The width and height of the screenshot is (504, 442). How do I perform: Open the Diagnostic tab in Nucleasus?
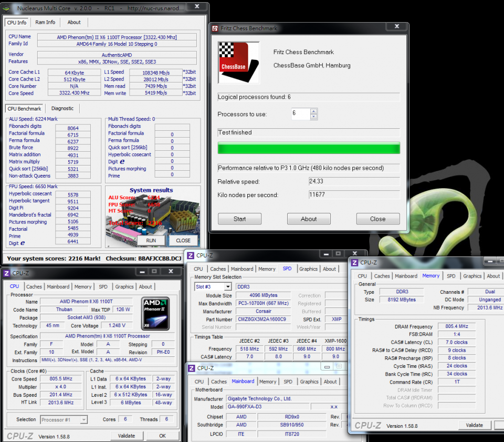coord(62,108)
